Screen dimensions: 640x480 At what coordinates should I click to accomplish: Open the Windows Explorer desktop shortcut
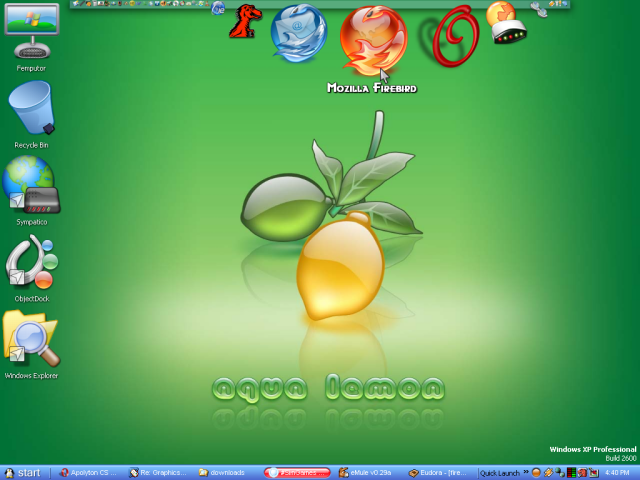[31, 342]
